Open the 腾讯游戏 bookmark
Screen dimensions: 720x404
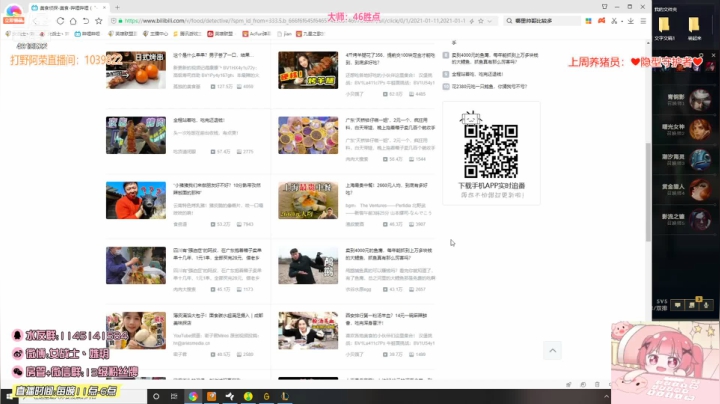187,34
